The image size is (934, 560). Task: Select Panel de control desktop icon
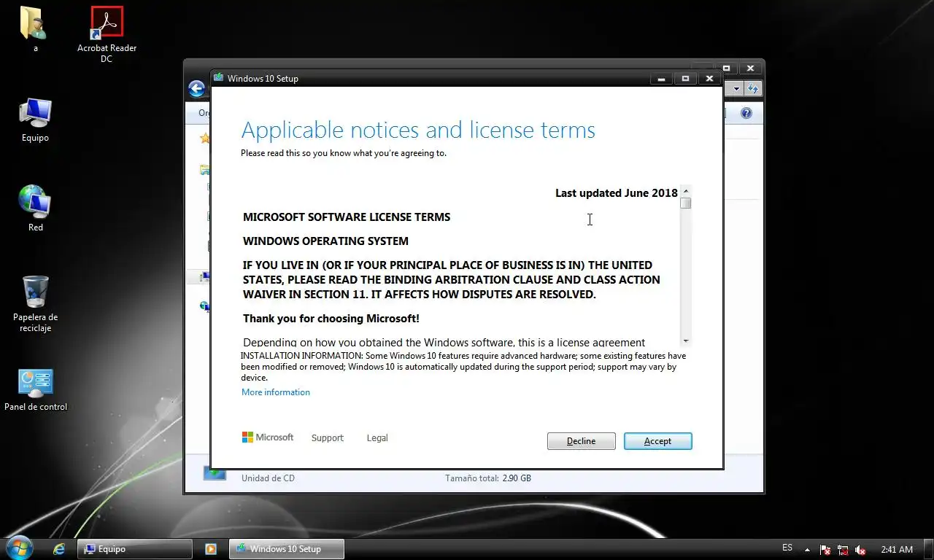pyautogui.click(x=35, y=389)
